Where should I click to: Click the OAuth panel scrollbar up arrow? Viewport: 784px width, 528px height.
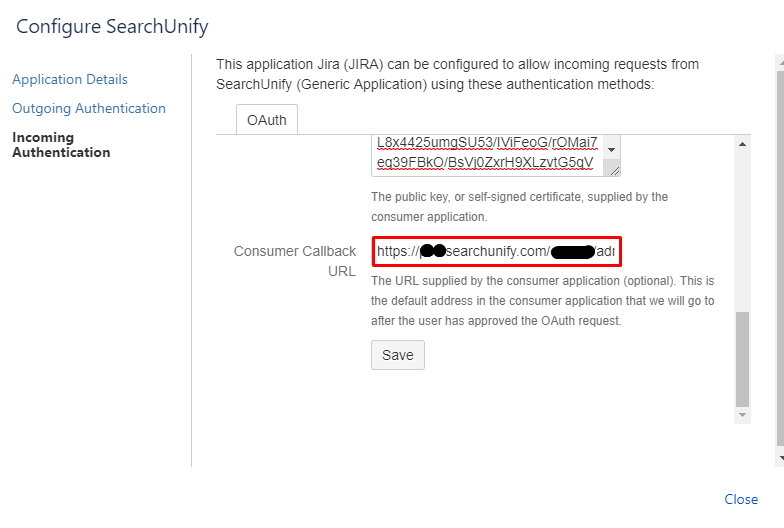[x=742, y=145]
